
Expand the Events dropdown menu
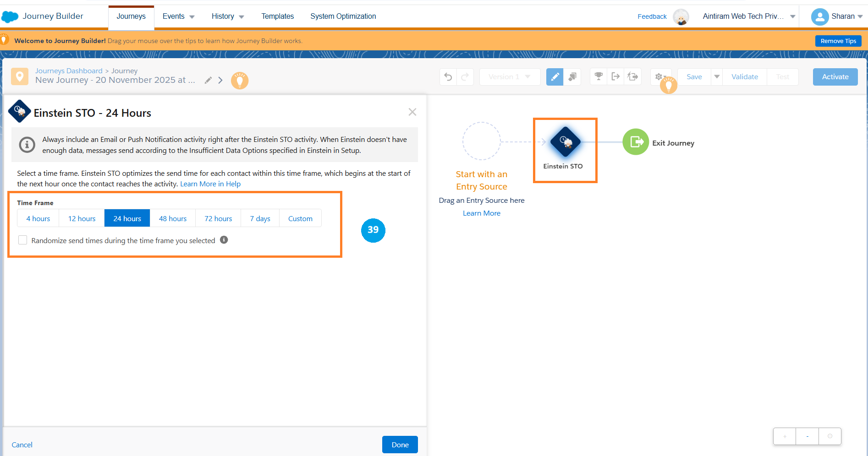(x=178, y=16)
